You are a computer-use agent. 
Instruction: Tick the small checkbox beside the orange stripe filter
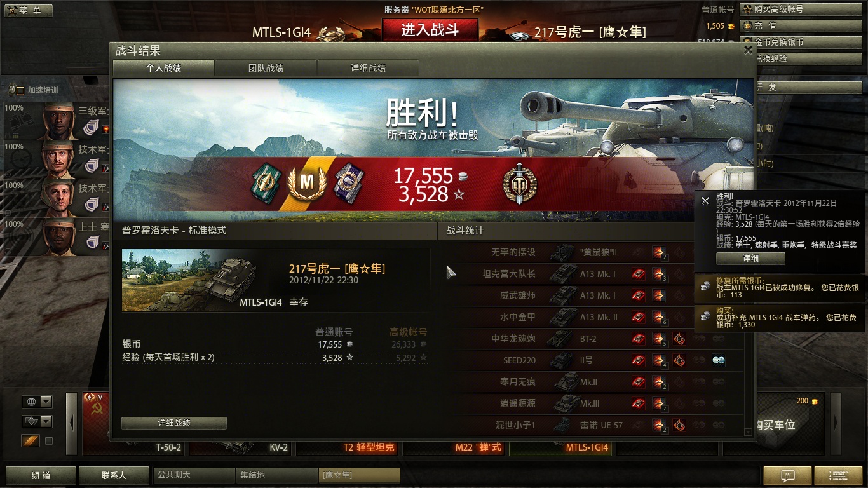pos(49,440)
